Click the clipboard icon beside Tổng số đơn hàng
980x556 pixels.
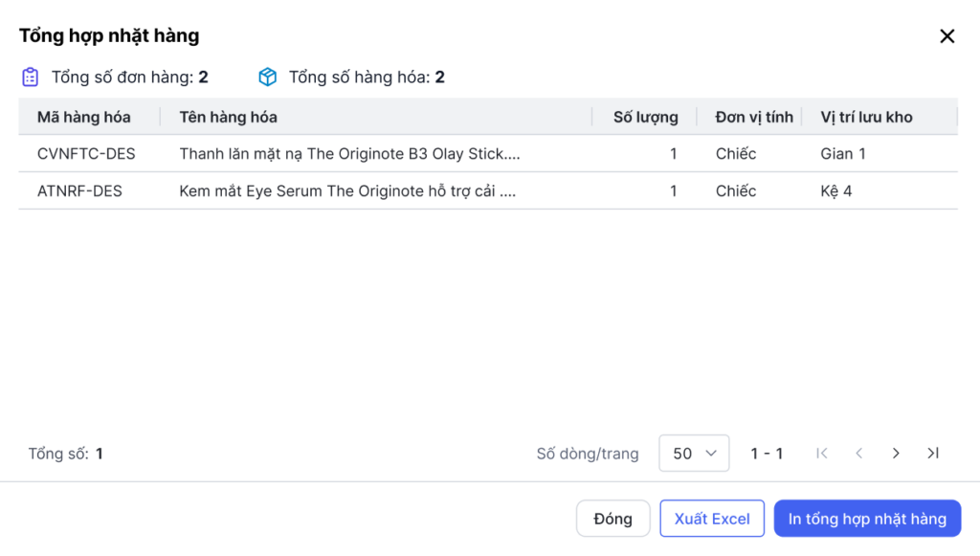tap(31, 77)
